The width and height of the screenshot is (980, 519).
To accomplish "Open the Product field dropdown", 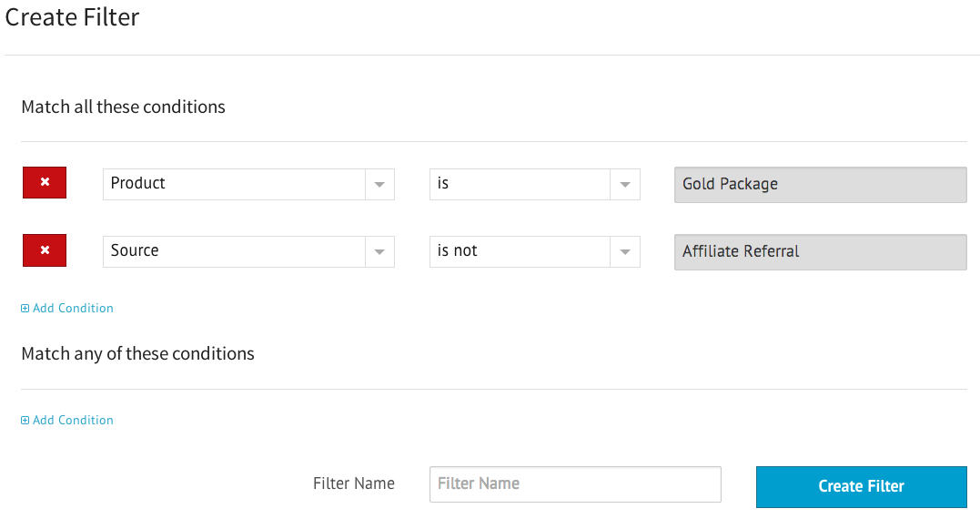I will click(248, 184).
